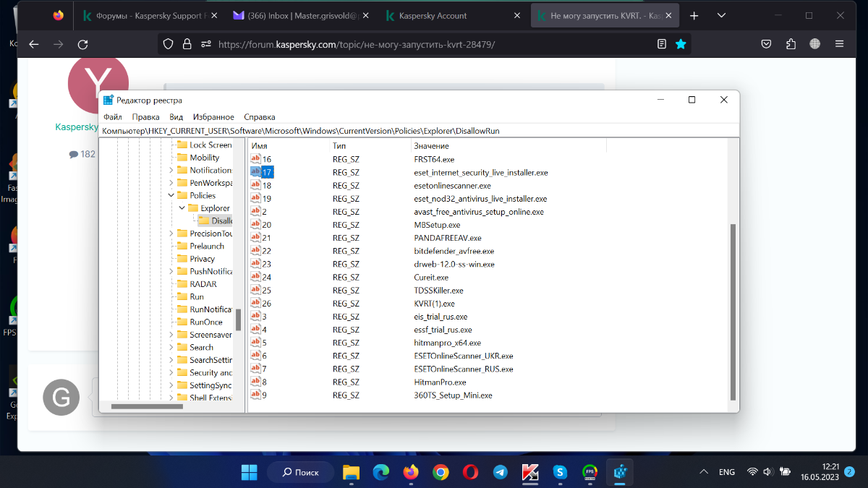This screenshot has height=488, width=868.
Task: Open Firefox extensions puzzle icon
Action: (x=791, y=44)
